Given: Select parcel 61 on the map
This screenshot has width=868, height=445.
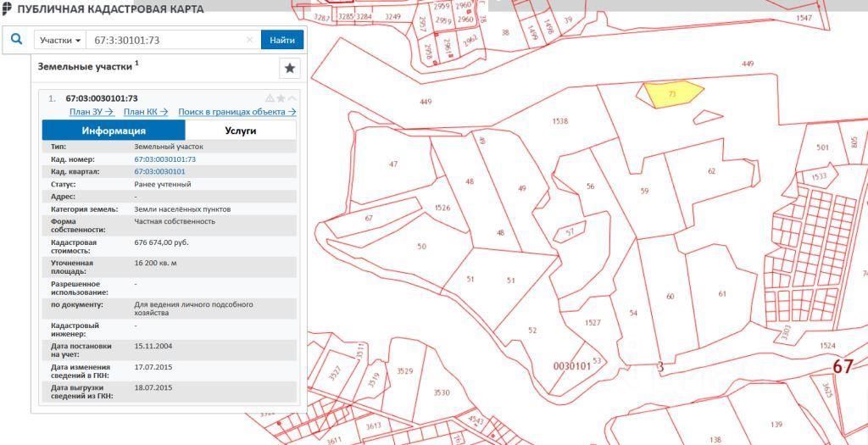Looking at the screenshot, I should 722,294.
